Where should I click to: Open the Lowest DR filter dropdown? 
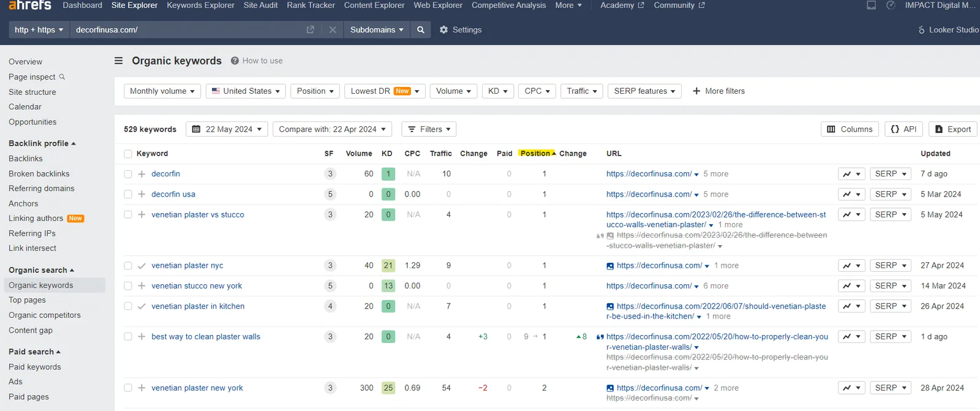click(385, 91)
